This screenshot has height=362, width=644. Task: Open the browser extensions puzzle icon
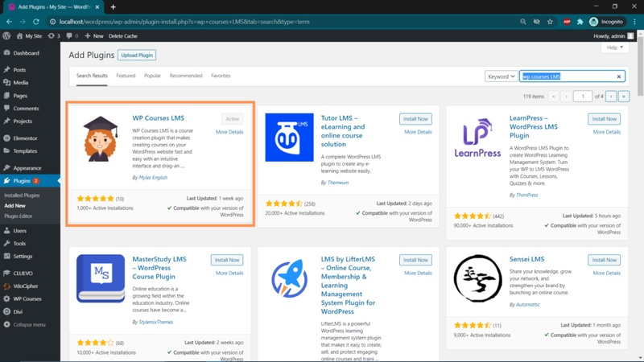580,22
